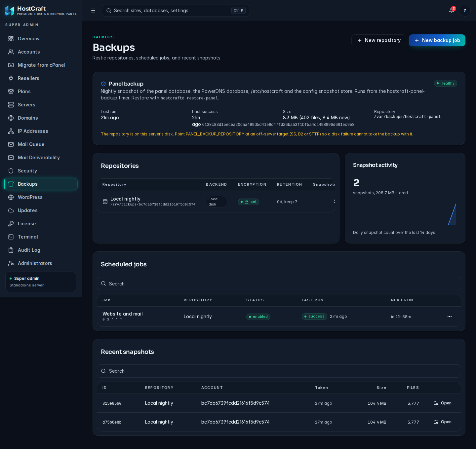Click the success badge in Last Run column
The width and height of the screenshot is (476, 449).
point(314,317)
